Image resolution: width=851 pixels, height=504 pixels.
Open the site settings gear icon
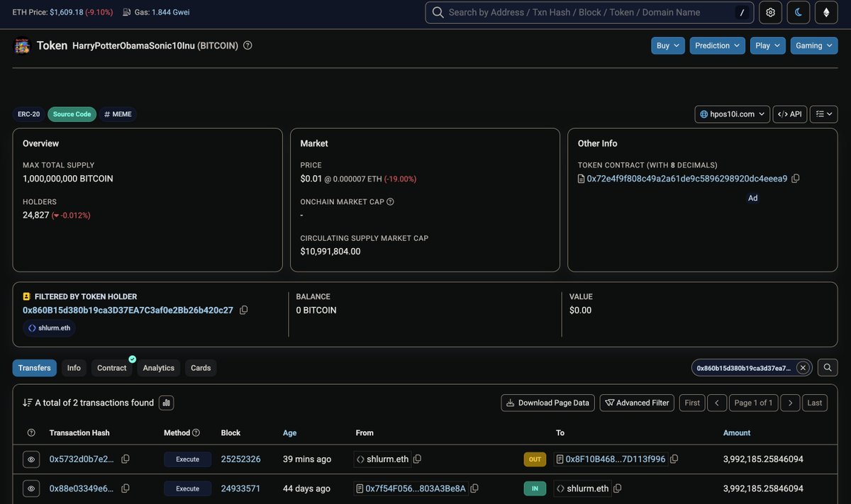(x=771, y=12)
